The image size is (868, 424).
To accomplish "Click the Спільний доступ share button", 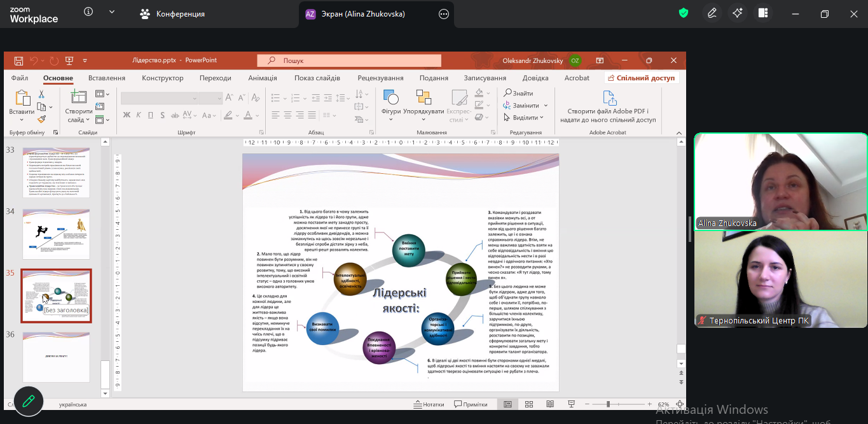I will pos(641,78).
